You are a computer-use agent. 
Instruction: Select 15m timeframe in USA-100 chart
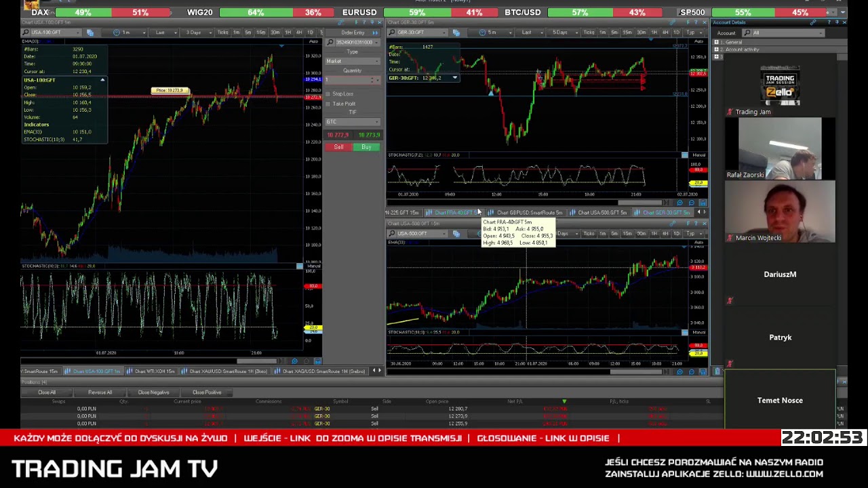(261, 33)
